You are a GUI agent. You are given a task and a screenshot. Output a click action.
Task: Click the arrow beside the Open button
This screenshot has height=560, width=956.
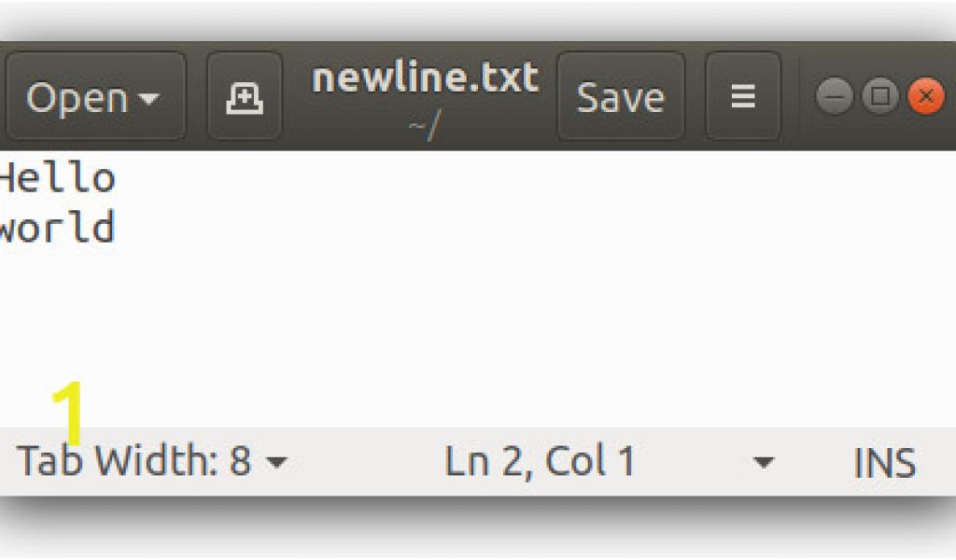point(148,98)
